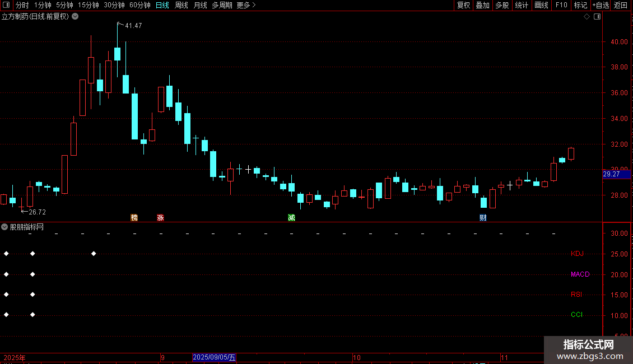Click the 返回 back button
Screen dimensions: 633x364
[621, 5]
